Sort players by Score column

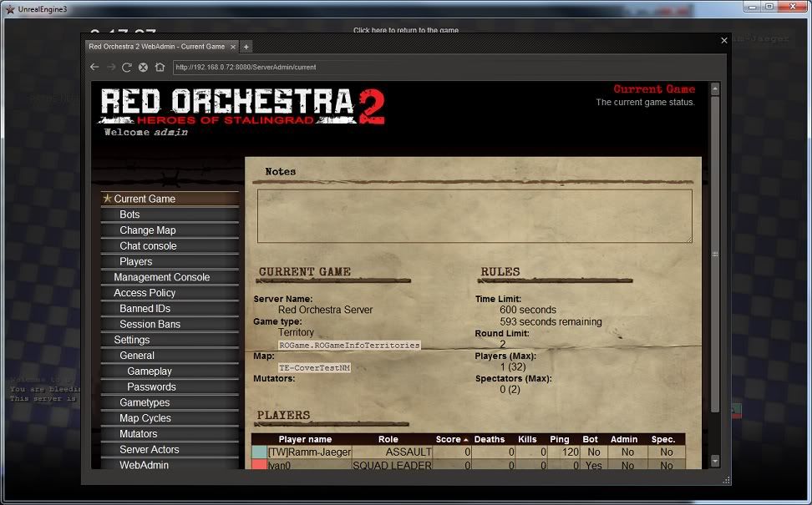pos(449,439)
